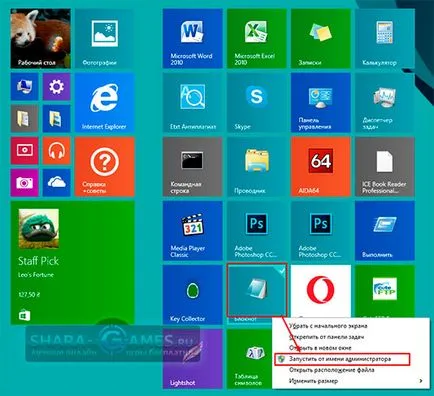434x396 pixels.
Task: Open the small OneDrive cloud tile
Action: point(56,183)
